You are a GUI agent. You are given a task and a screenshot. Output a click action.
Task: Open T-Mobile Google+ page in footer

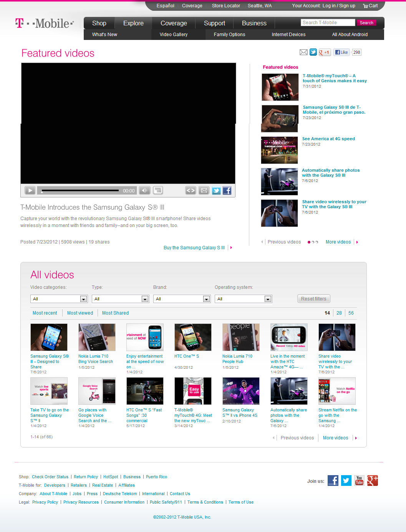(x=373, y=481)
